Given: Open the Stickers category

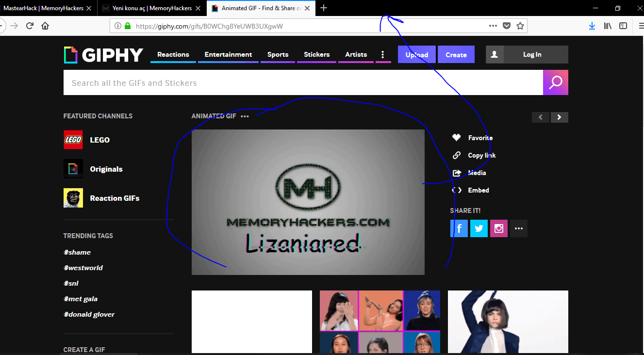Looking at the screenshot, I should (317, 54).
